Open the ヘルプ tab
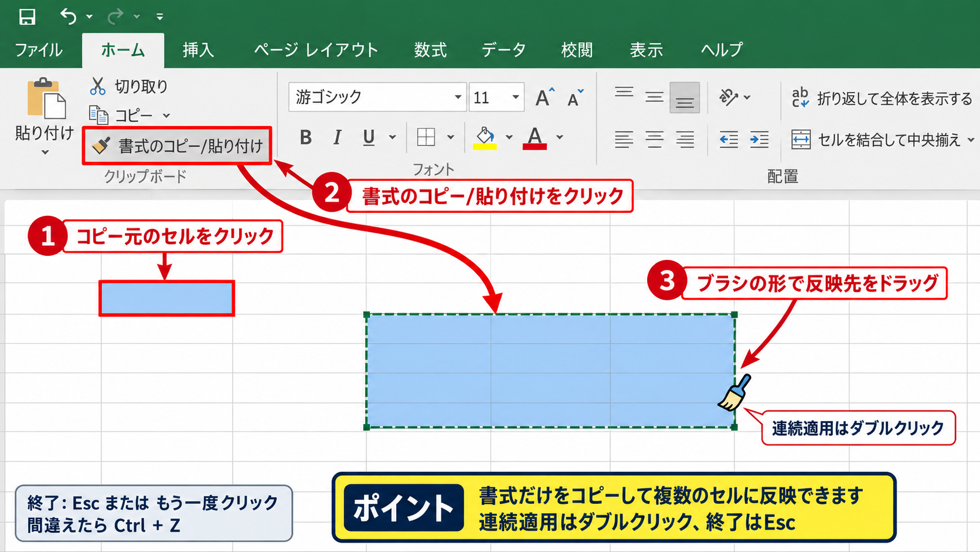Image resolution: width=980 pixels, height=552 pixels. (x=722, y=50)
